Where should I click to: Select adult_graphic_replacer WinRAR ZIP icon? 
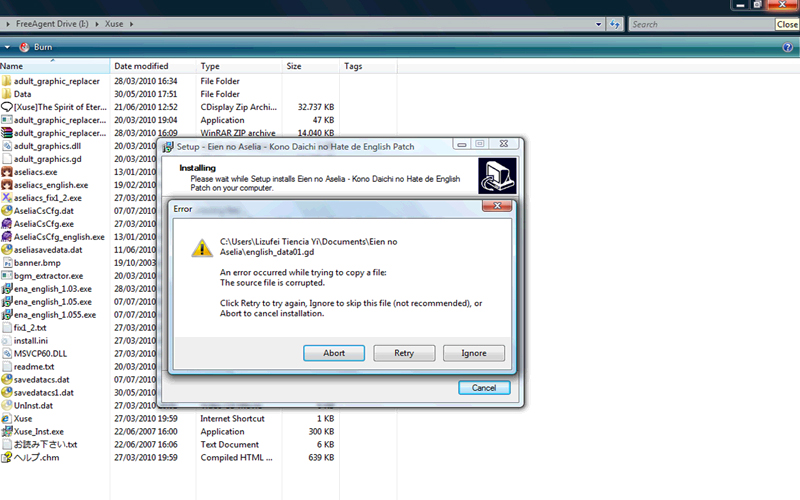click(x=7, y=133)
